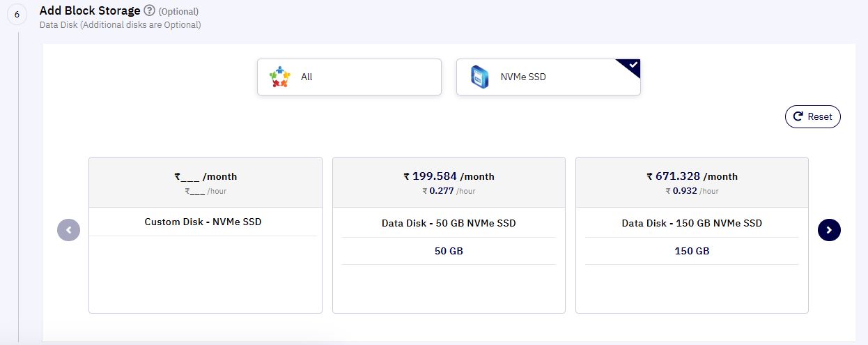Click the custom disk blank price header
Screen dimensions: 868x345
(x=206, y=182)
